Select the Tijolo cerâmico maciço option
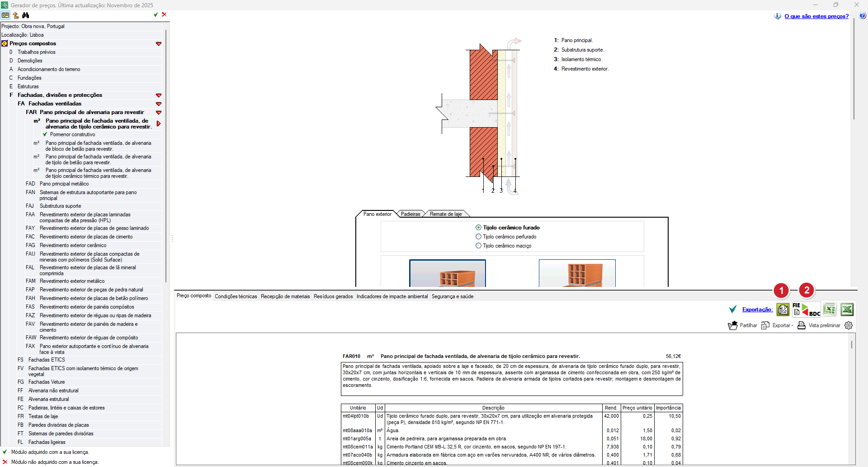 pyautogui.click(x=478, y=246)
